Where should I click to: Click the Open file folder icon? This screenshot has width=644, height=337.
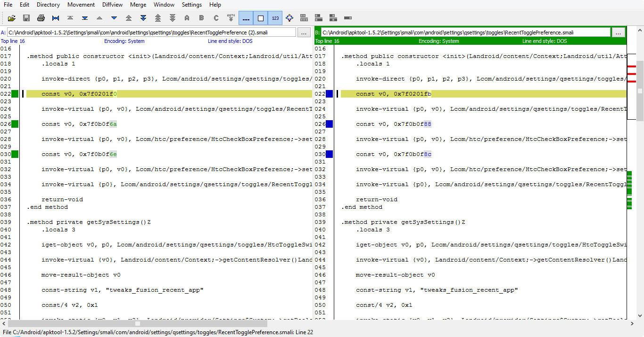pyautogui.click(x=12, y=18)
